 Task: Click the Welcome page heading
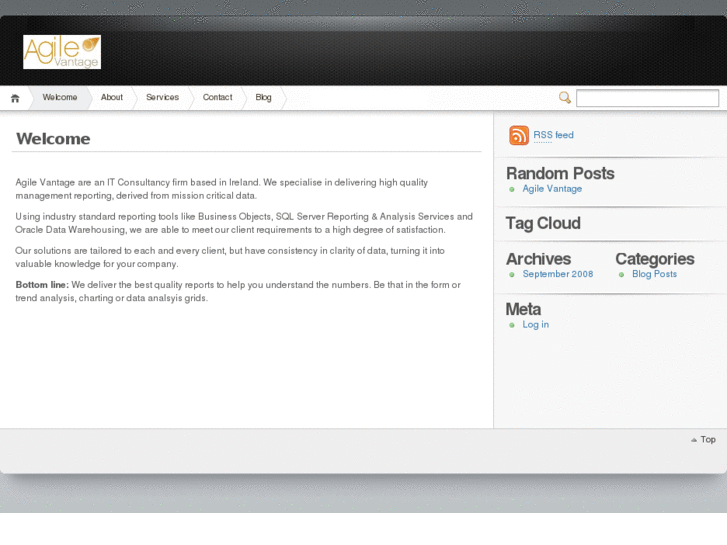click(x=53, y=139)
